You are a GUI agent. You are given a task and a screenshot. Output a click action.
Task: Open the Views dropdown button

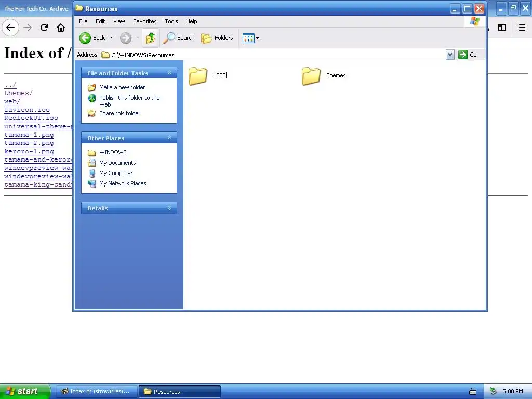250,38
